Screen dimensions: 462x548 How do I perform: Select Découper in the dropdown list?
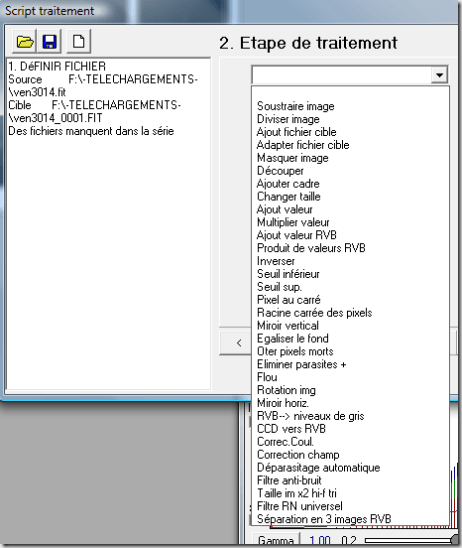280,171
